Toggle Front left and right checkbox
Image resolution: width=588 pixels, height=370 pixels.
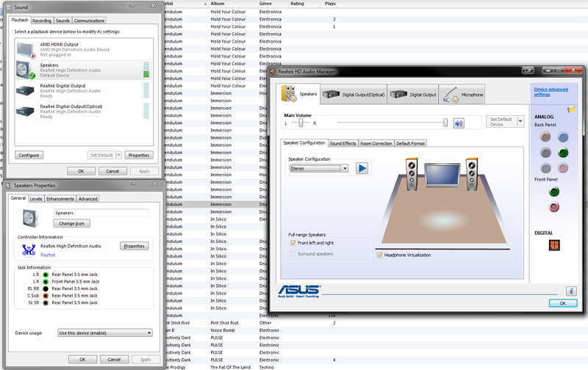coord(293,243)
